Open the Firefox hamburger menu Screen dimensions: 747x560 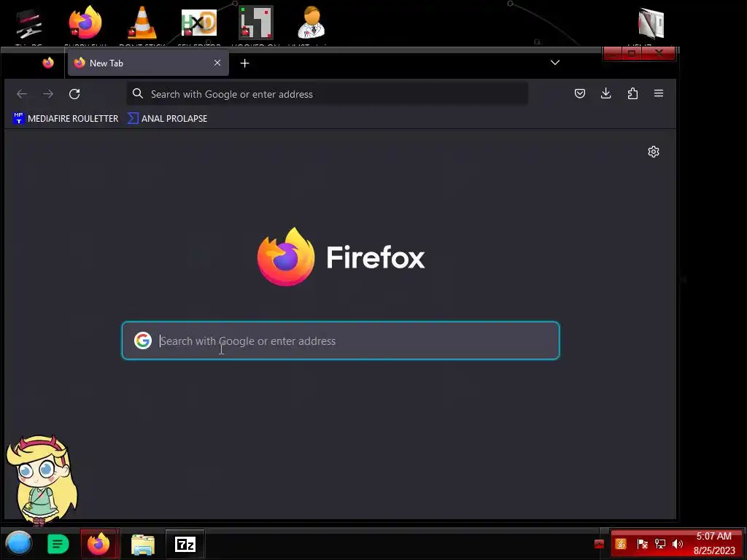[x=659, y=93]
